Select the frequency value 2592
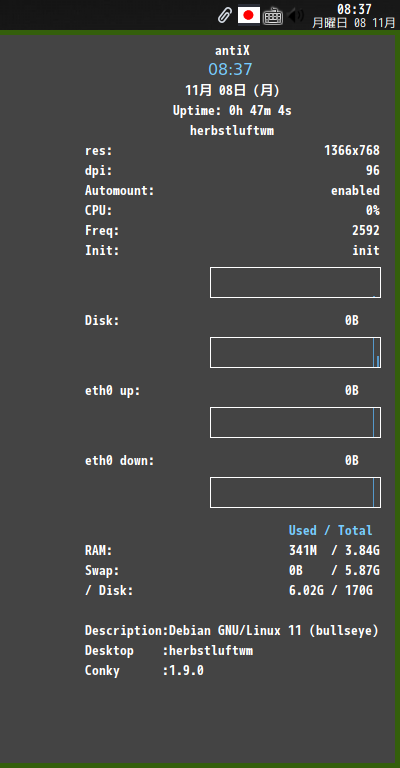The width and height of the screenshot is (400, 768). coord(366,231)
